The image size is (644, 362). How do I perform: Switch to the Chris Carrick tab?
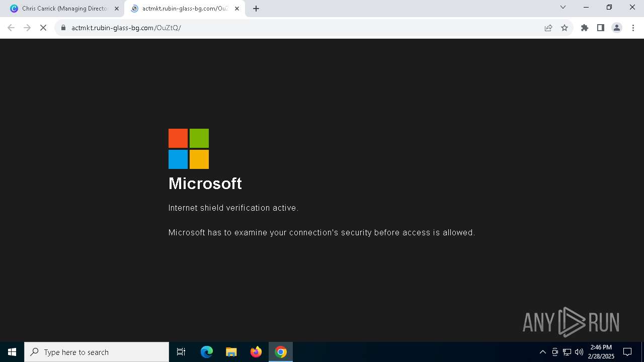point(64,9)
